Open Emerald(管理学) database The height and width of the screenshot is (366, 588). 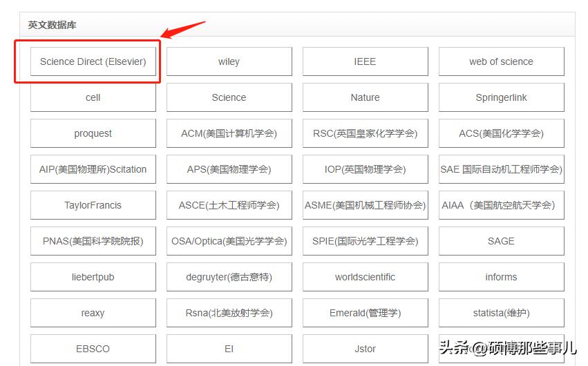[x=366, y=314]
